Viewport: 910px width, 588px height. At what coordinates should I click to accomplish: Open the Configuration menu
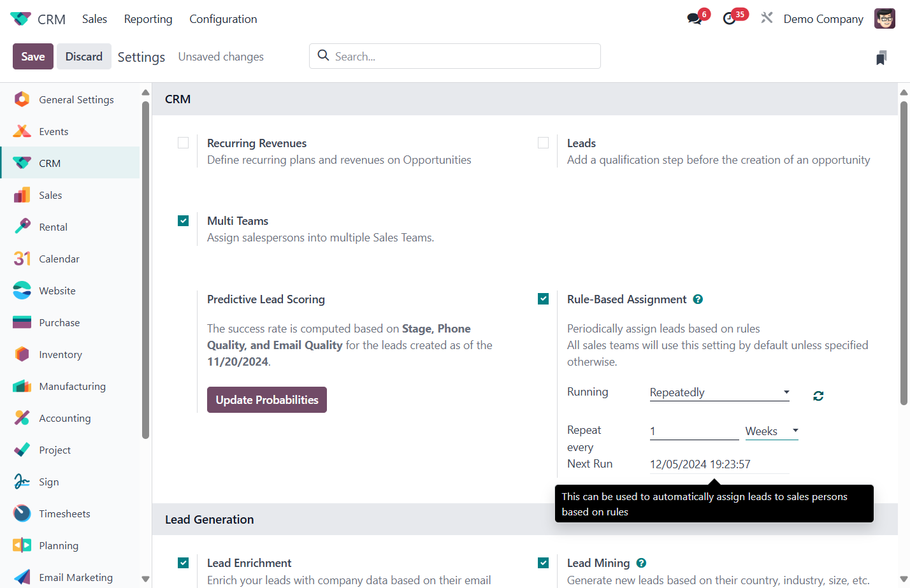(x=223, y=19)
